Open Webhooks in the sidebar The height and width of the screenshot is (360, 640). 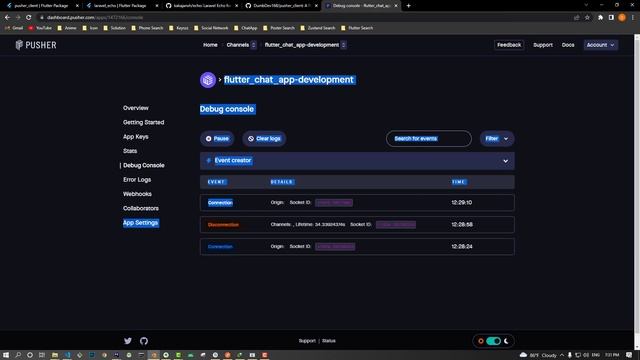tap(137, 194)
